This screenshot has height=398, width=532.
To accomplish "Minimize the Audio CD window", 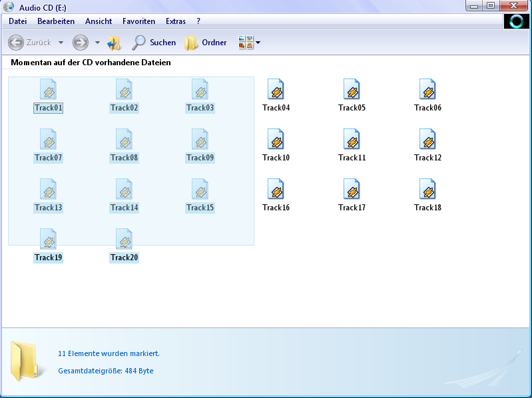I will (474, 6).
